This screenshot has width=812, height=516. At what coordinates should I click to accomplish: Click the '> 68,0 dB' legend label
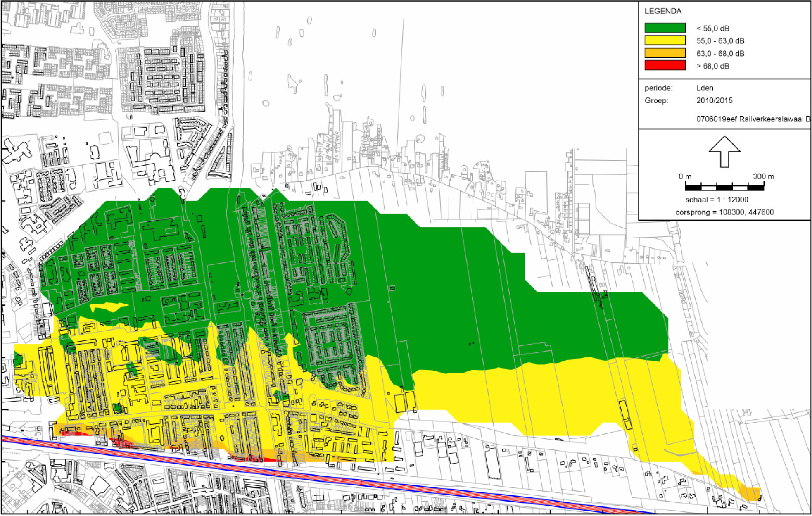point(712,66)
